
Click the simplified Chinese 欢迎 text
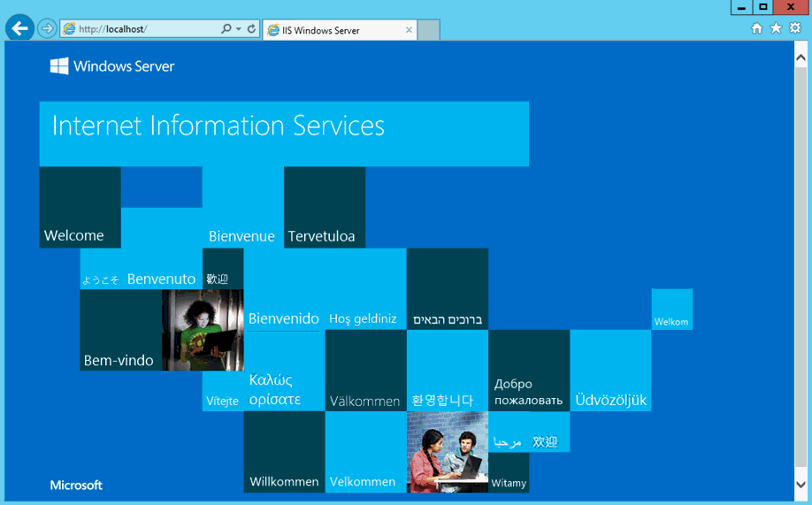pos(545,442)
